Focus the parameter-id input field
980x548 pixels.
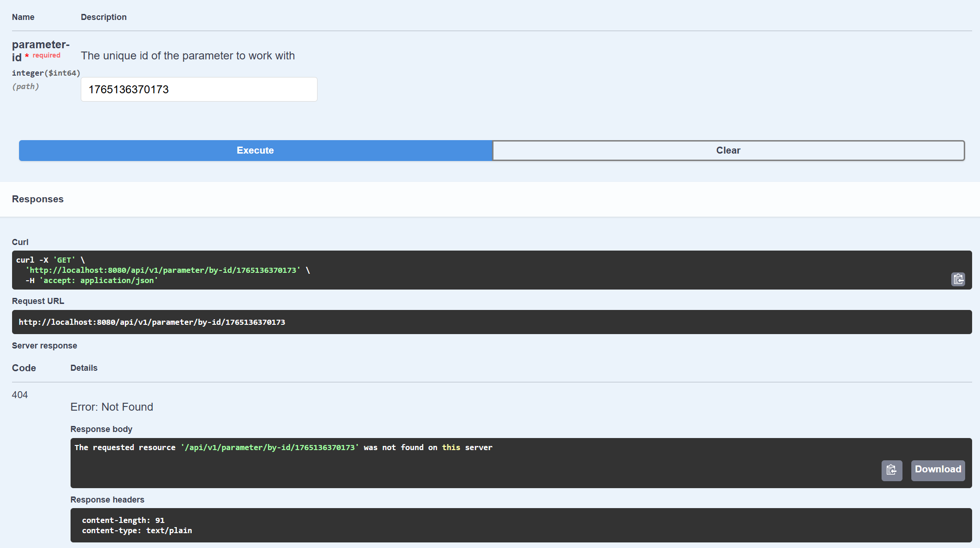coord(199,90)
